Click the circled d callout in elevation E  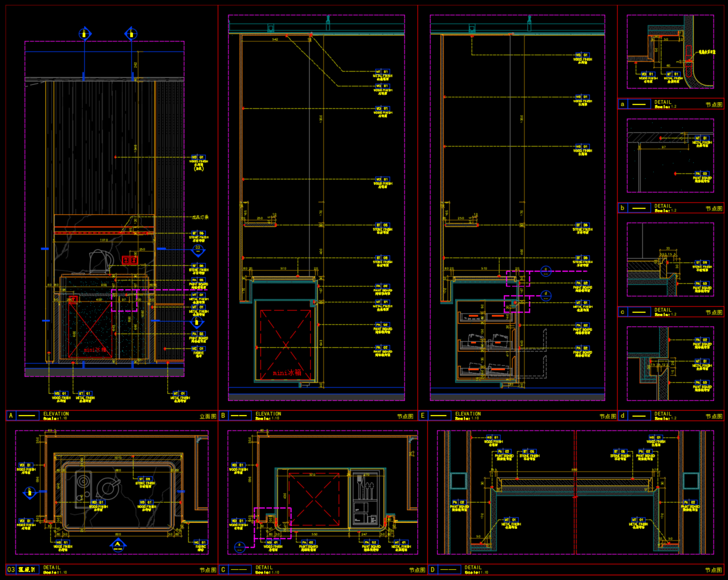point(546,295)
